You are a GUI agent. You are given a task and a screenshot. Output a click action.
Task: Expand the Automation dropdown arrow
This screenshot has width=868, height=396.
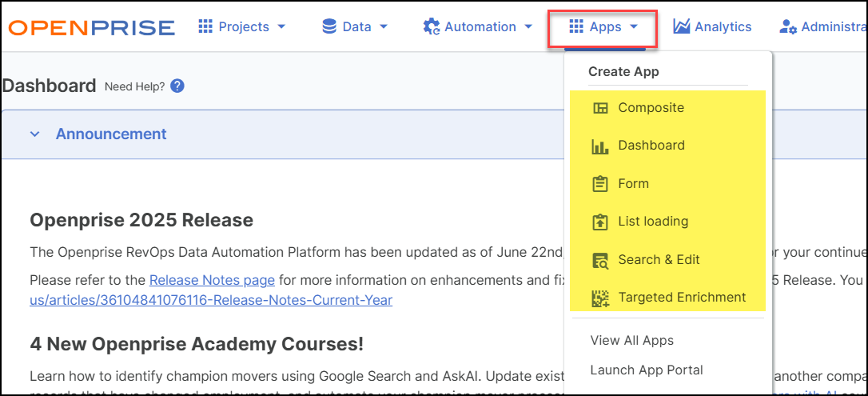point(528,26)
